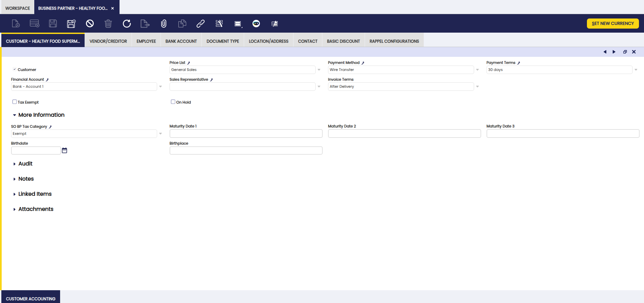This screenshot has height=303, width=644.
Task: Toggle the Customer checkbox
Action: (x=14, y=70)
